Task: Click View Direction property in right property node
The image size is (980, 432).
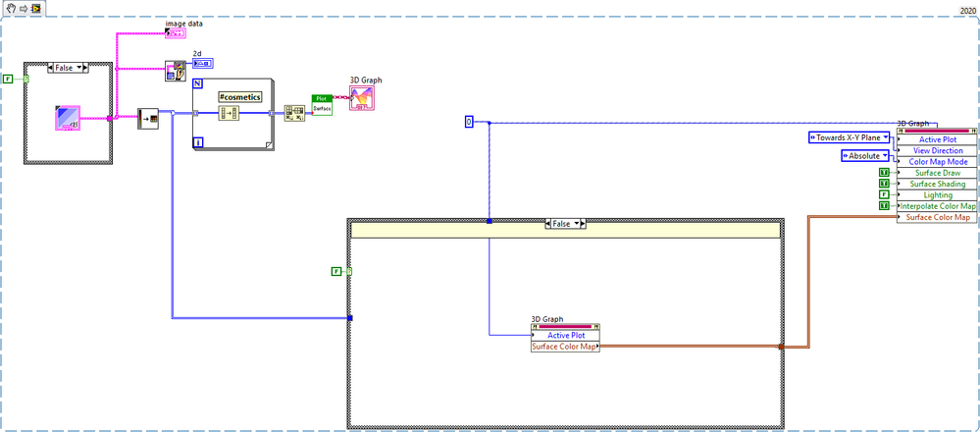Action: [x=938, y=150]
